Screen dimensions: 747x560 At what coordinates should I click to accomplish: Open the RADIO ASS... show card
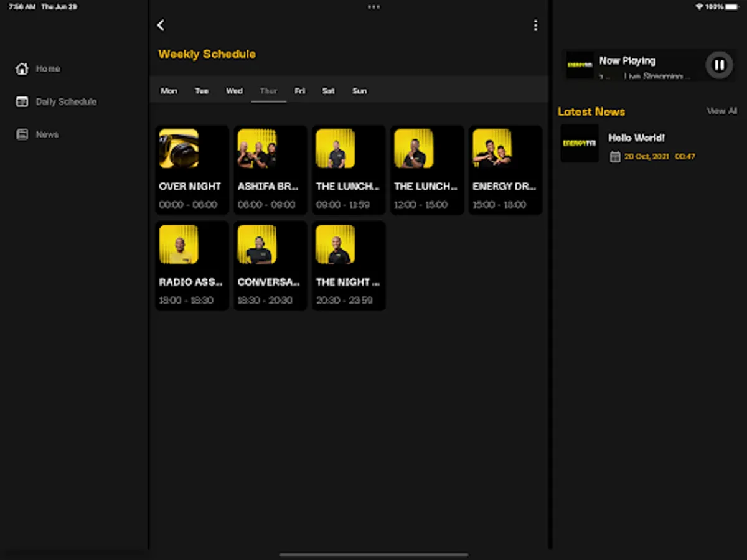tap(192, 266)
